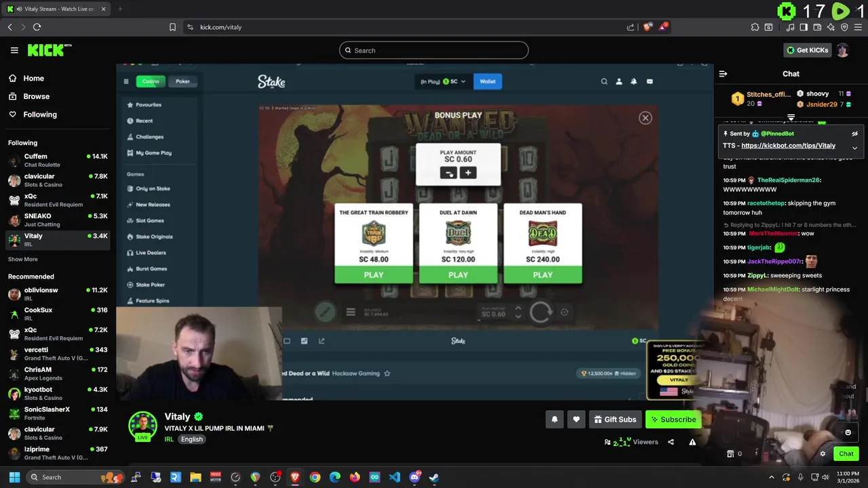Image resolution: width=868 pixels, height=488 pixels.
Task: Open the Brave wallet icon
Action: [817, 27]
